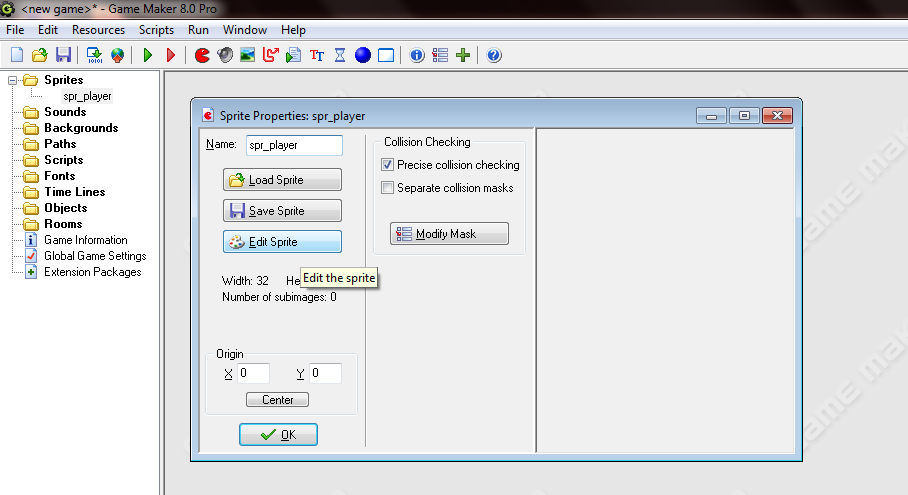
Task: Select the Rooms folder
Action: 63,223
